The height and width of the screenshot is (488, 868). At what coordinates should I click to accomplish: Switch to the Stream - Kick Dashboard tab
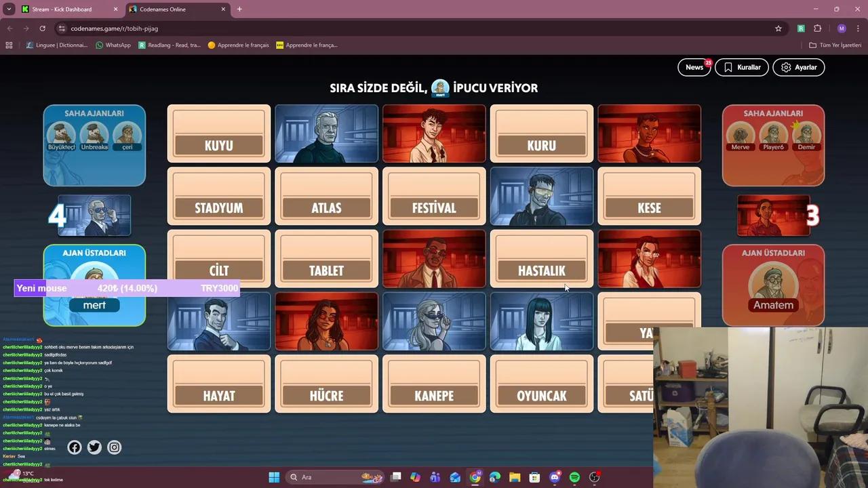[x=61, y=9]
